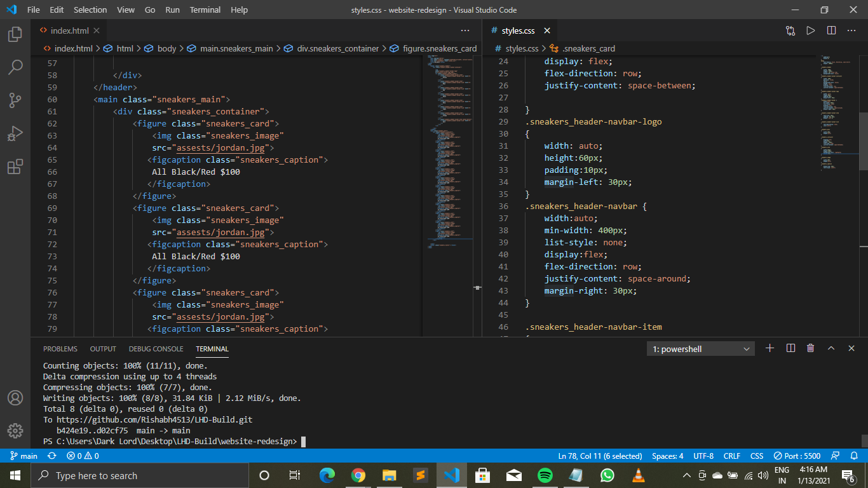Viewport: 868px width, 488px height.
Task: Open the Manage gear icon
Action: (15, 430)
